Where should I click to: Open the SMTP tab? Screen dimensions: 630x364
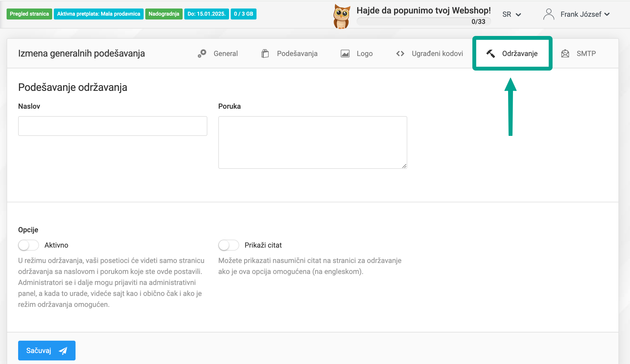coord(578,54)
